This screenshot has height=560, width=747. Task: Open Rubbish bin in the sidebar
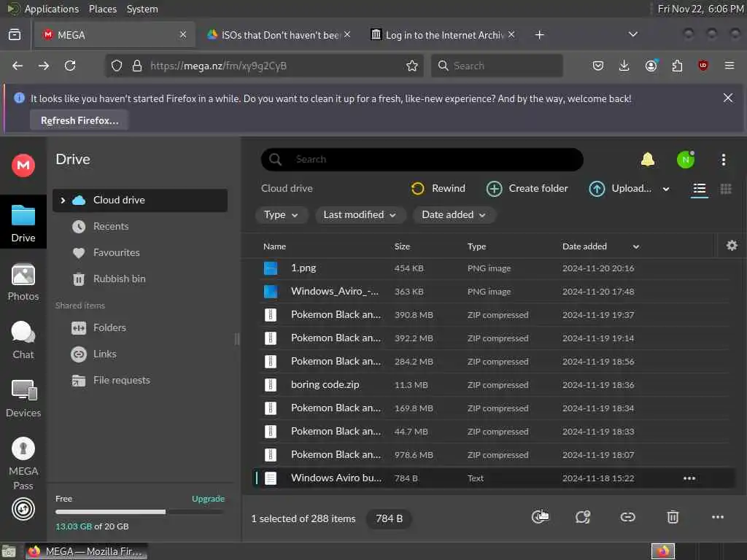click(x=139, y=279)
